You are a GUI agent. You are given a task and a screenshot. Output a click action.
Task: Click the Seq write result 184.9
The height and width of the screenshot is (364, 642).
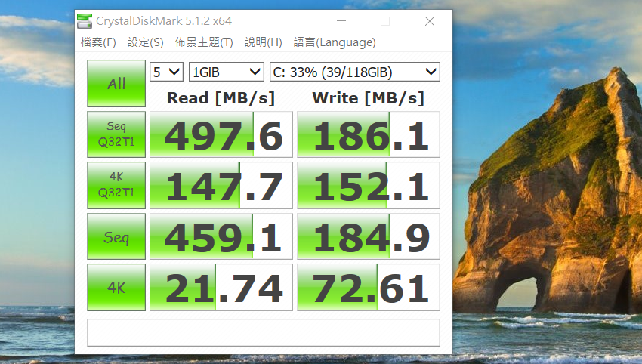tap(369, 236)
